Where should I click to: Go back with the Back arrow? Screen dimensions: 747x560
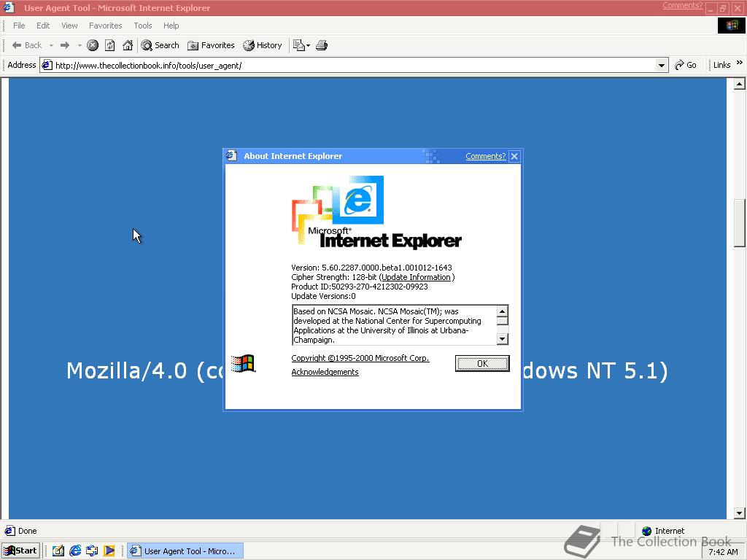[x=27, y=45]
